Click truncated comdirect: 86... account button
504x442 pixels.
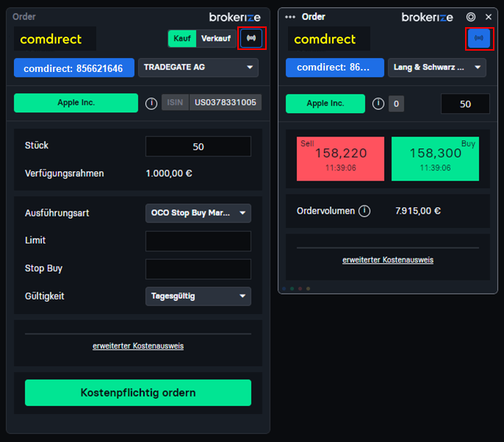point(334,68)
